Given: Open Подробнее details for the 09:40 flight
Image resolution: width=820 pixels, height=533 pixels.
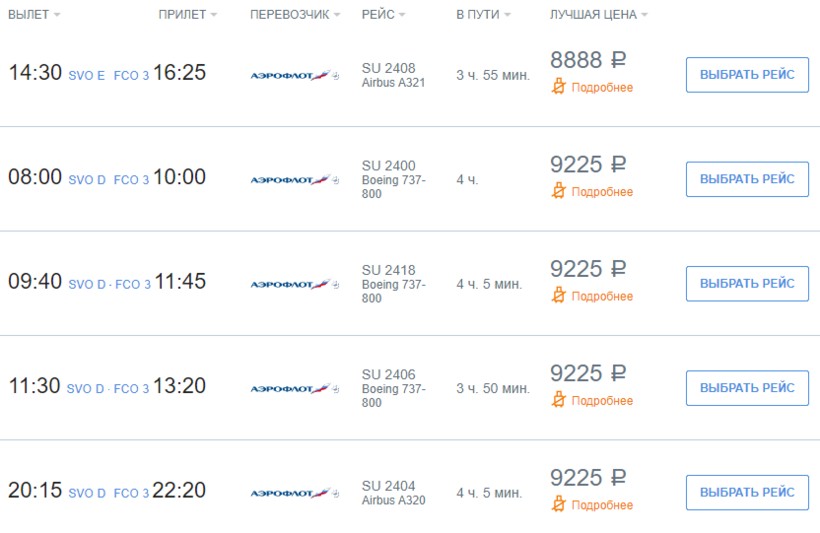Looking at the screenshot, I should [x=602, y=296].
